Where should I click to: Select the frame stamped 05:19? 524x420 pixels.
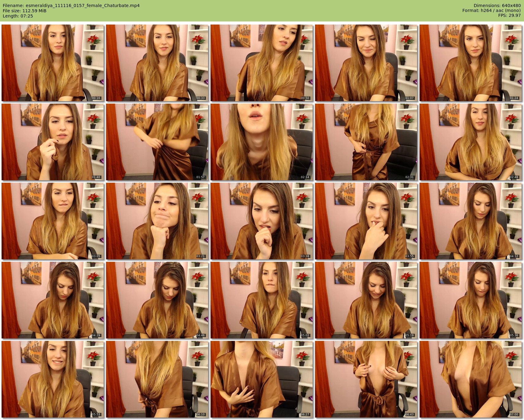pyautogui.click(x=366, y=300)
